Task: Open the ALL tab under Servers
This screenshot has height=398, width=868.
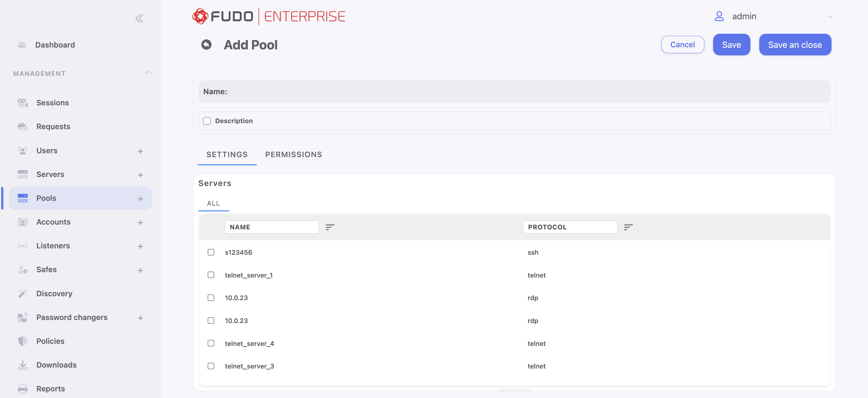Action: [213, 203]
